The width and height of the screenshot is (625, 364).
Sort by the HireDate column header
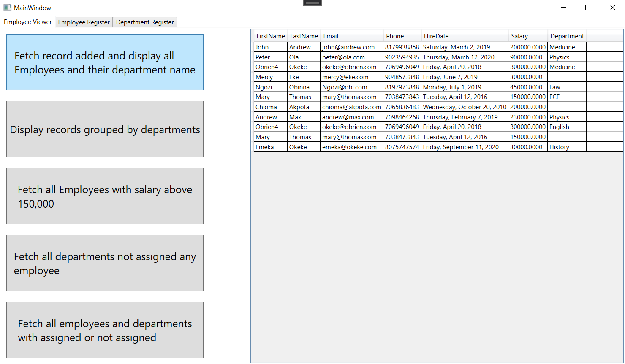(x=465, y=36)
